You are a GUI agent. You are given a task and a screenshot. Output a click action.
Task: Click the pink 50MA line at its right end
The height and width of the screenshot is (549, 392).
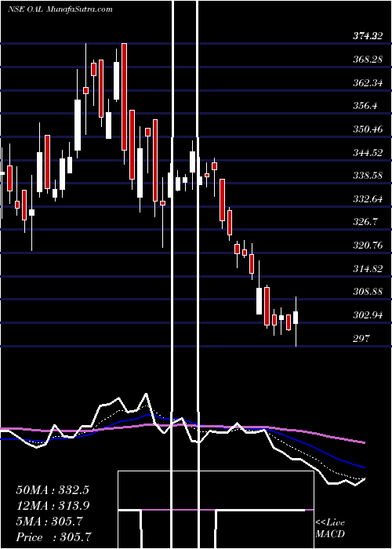click(x=363, y=442)
